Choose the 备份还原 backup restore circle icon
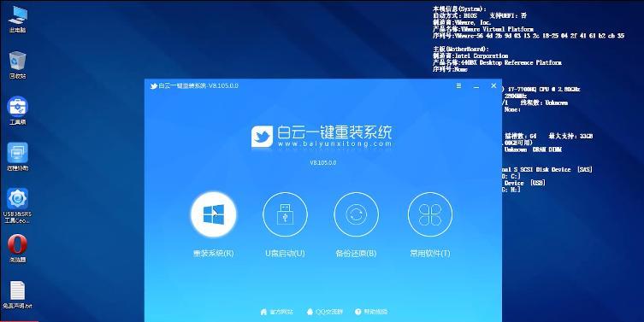Image resolution: width=644 pixels, height=322 pixels. (x=357, y=214)
